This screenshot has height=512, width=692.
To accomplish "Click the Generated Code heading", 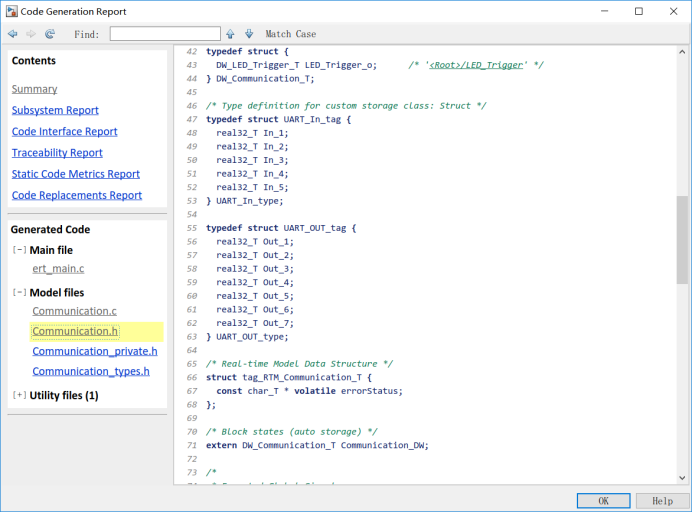I will pyautogui.click(x=50, y=230).
